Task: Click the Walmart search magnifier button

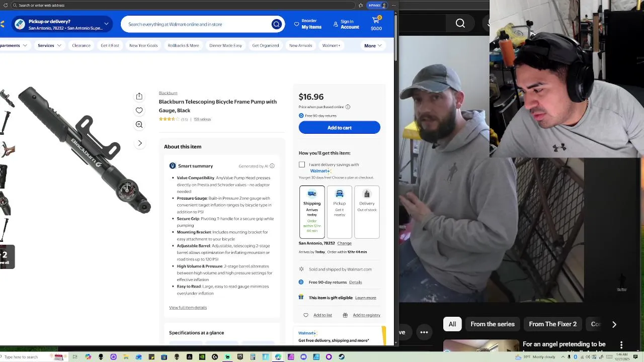Action: (x=276, y=24)
